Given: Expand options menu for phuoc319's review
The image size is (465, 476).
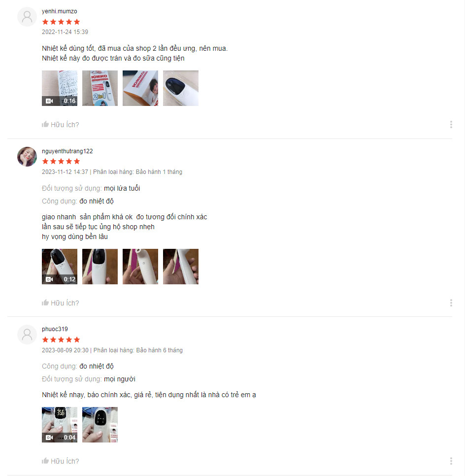Looking at the screenshot, I should click(451, 461).
